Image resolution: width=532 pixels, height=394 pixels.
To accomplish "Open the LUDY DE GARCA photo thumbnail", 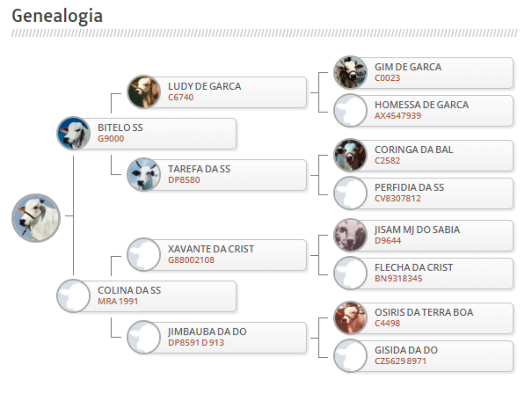I will coord(144,92).
